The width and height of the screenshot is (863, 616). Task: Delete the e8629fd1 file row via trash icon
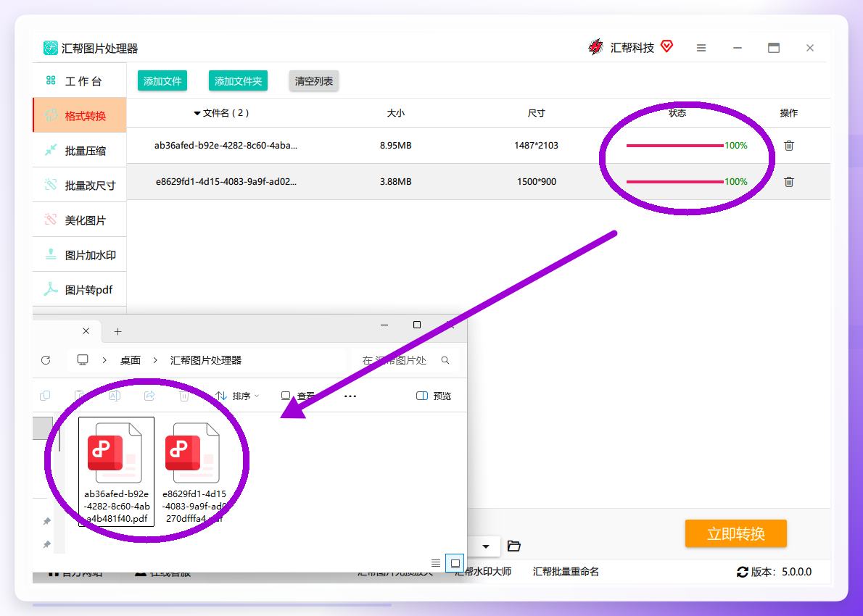789,181
